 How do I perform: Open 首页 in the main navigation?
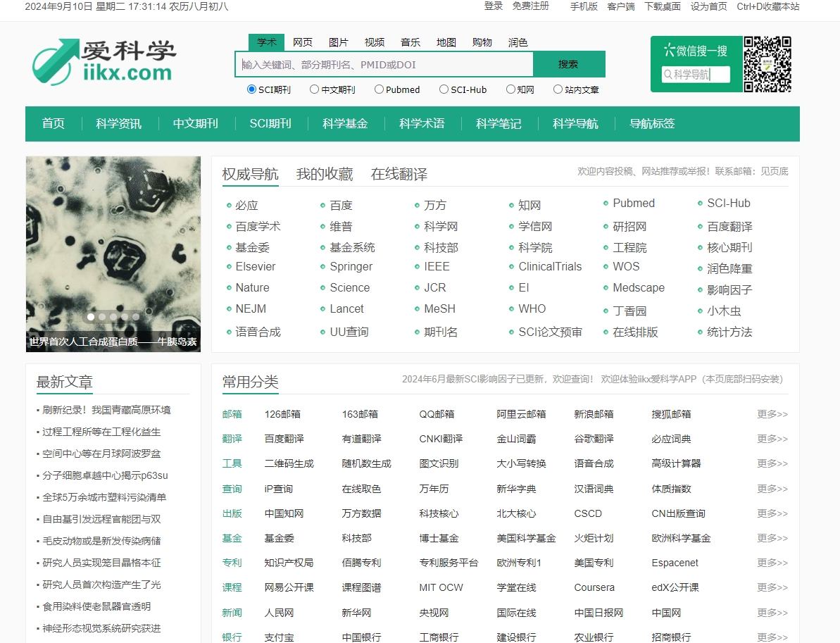53,124
